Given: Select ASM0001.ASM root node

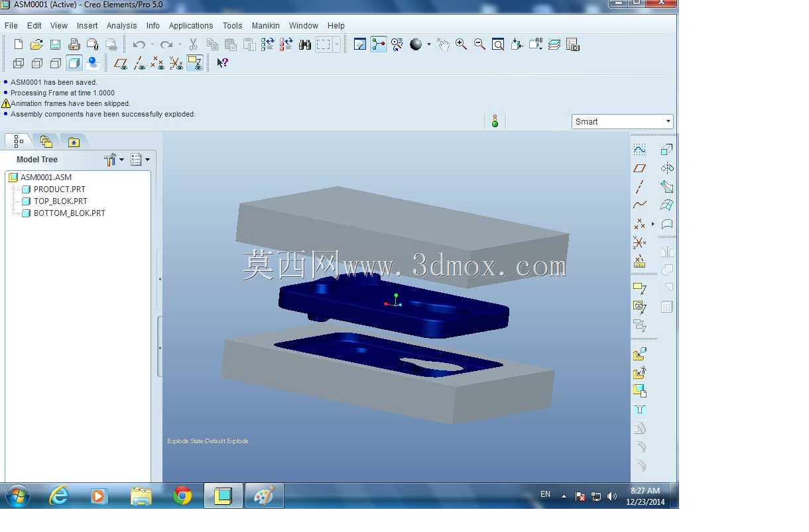Looking at the screenshot, I should tap(46, 178).
